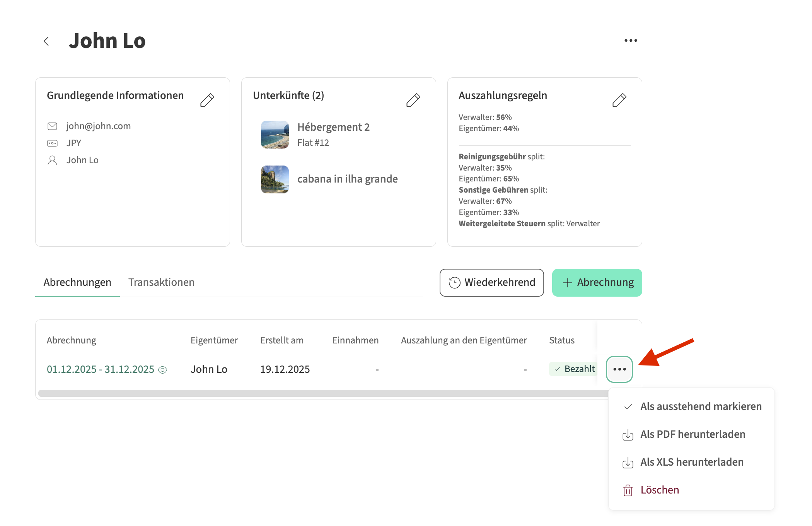Select the Abrechnungen tab
Screen dimensions: 812x526
point(77,282)
